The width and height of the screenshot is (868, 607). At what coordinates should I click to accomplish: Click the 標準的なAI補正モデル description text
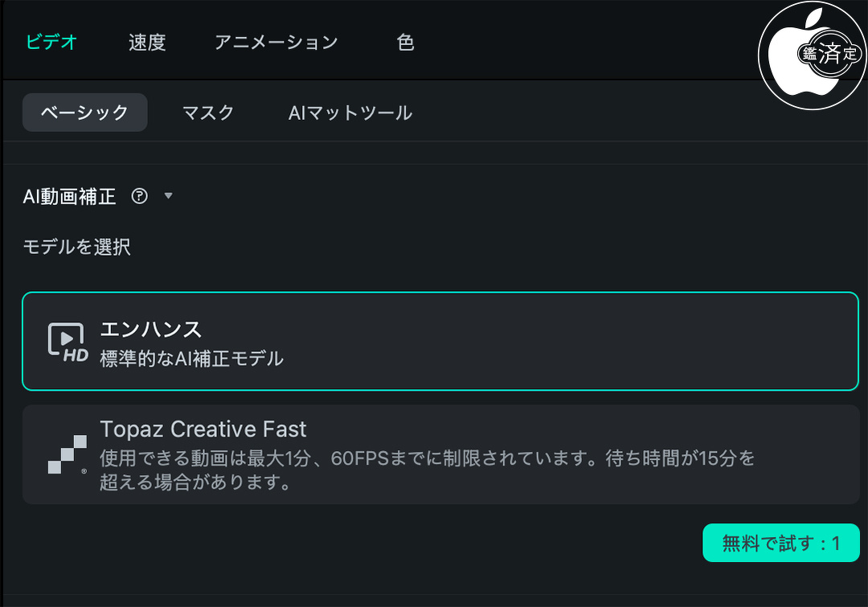coord(191,359)
